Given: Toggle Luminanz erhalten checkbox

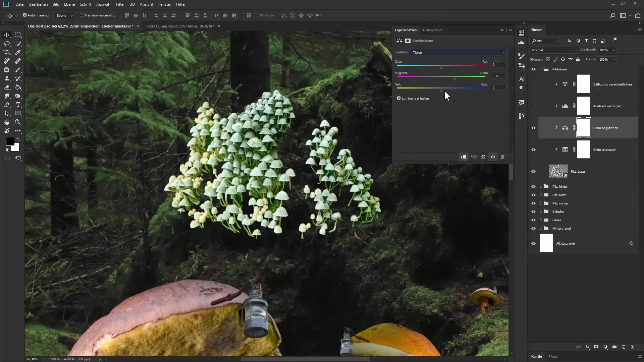Looking at the screenshot, I should (399, 98).
